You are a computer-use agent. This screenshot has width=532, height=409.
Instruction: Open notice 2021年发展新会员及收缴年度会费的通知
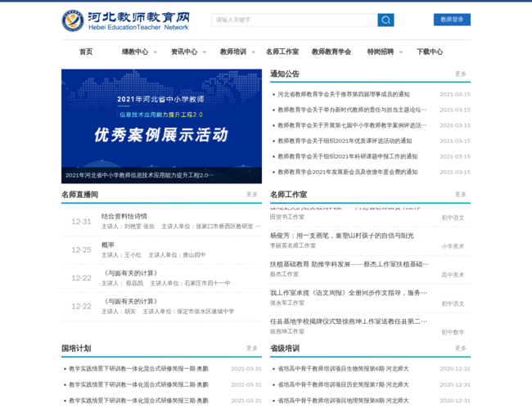point(347,172)
